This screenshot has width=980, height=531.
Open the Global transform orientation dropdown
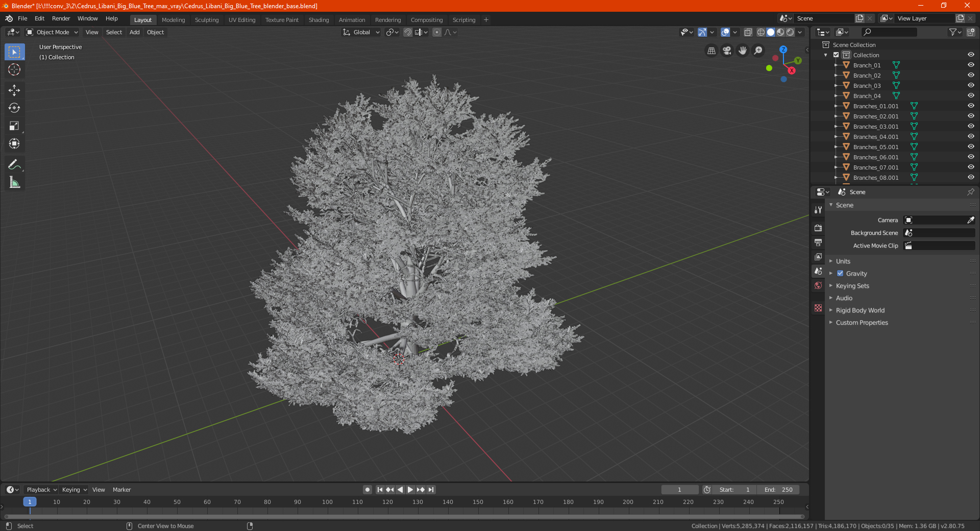[361, 32]
